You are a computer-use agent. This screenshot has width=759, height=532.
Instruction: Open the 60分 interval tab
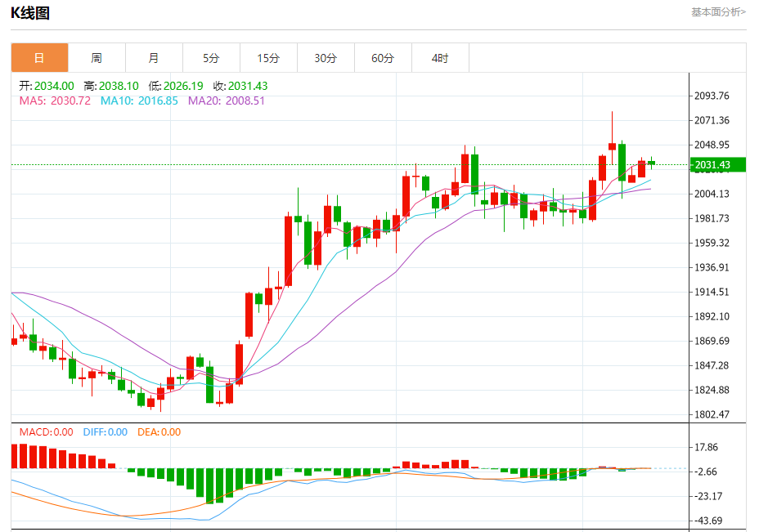click(x=383, y=58)
